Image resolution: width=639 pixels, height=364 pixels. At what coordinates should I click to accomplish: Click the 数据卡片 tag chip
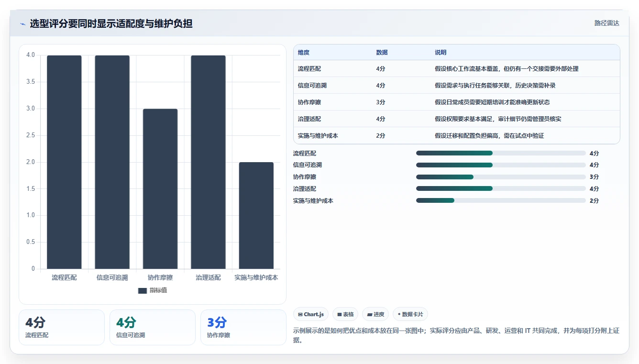tap(410, 314)
